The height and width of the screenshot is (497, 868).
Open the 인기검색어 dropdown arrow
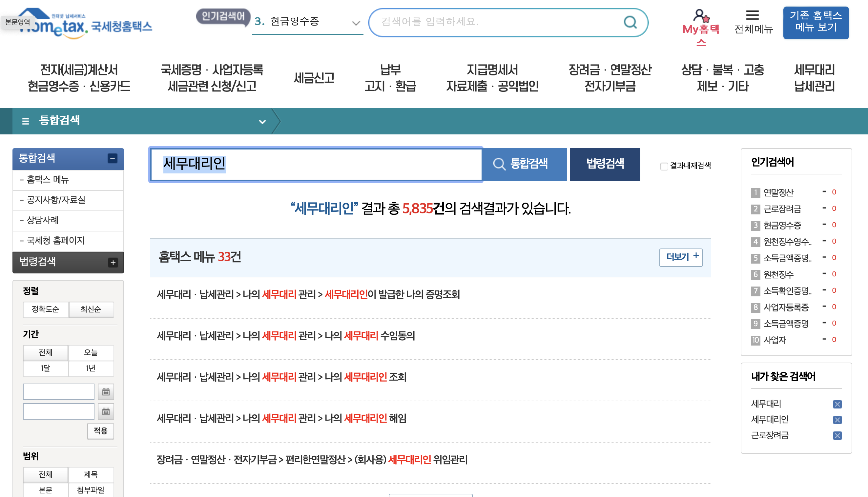356,23
